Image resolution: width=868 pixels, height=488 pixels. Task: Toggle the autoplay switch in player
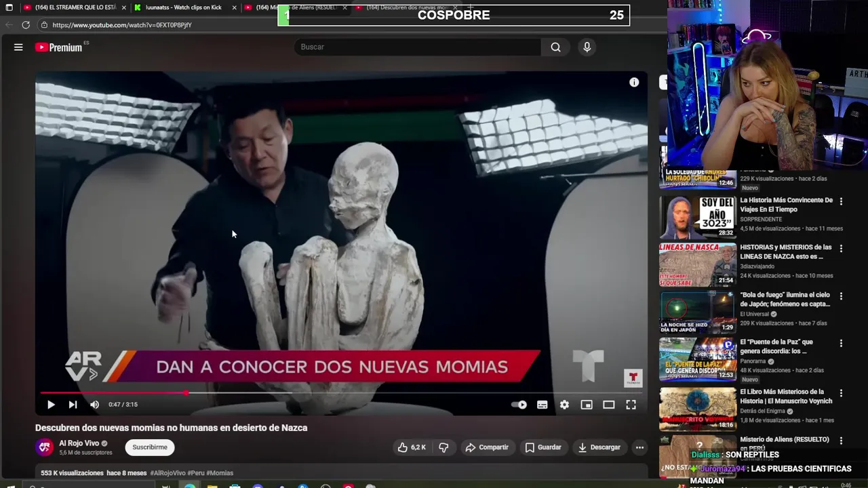519,405
